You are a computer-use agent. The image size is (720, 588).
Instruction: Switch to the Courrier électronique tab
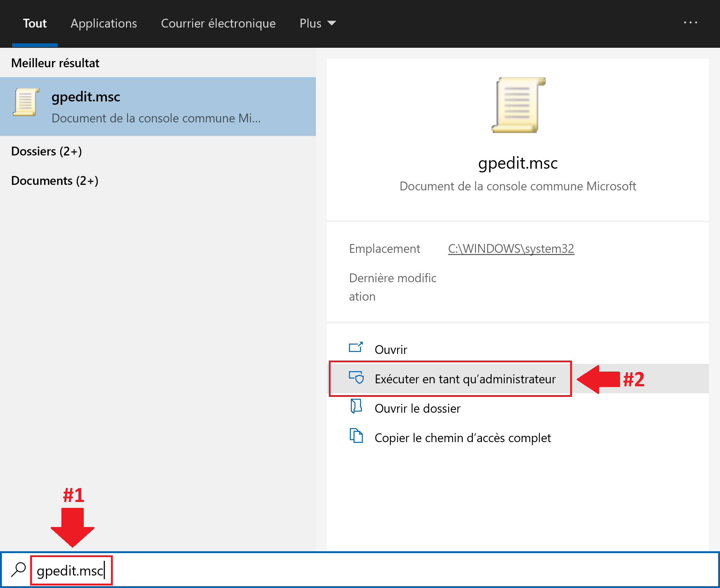pyautogui.click(x=218, y=24)
